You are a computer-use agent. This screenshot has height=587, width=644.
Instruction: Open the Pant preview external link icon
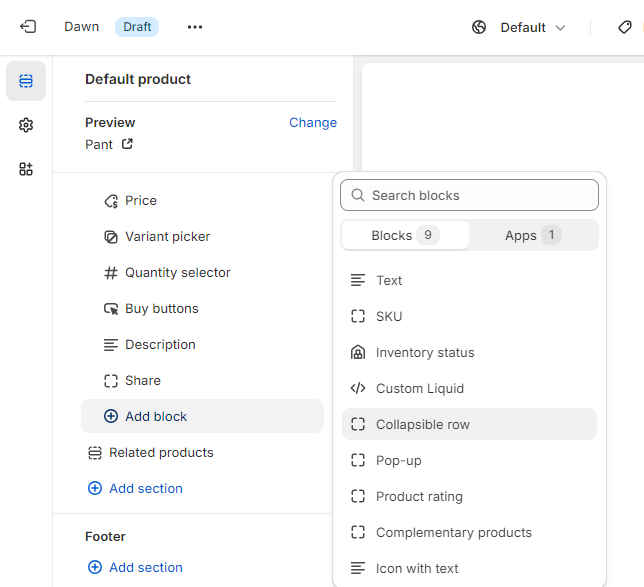127,144
